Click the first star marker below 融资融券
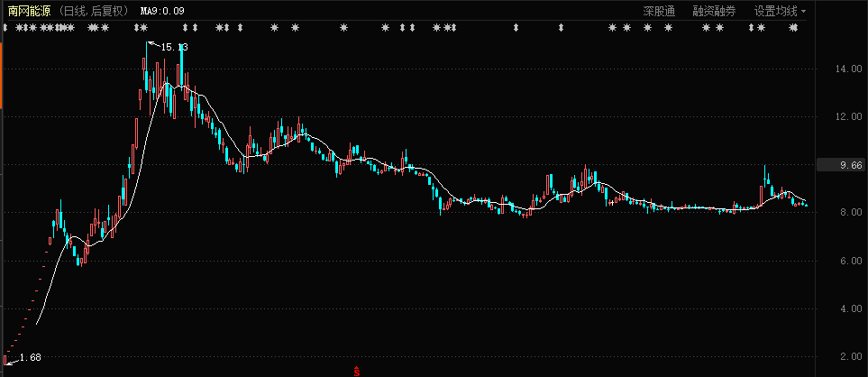The height and width of the screenshot is (377, 868). 706,28
